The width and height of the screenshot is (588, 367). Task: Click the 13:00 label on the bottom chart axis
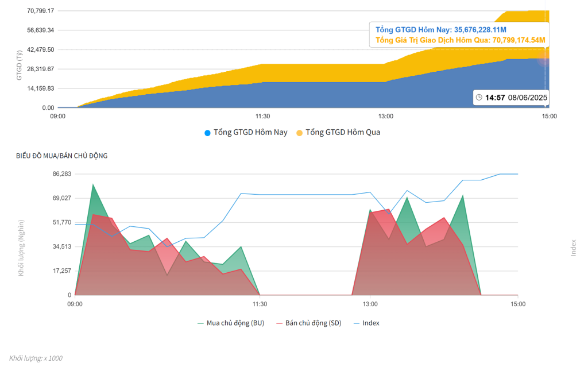(x=370, y=304)
